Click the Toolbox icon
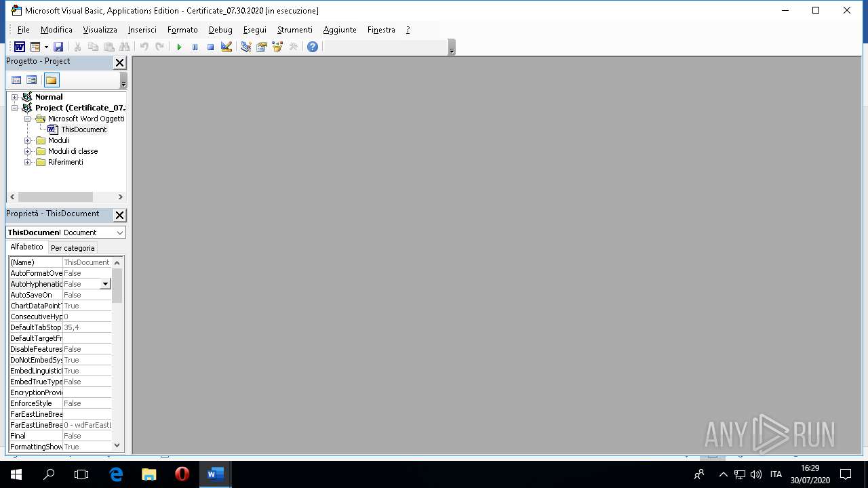The height and width of the screenshot is (488, 868). click(293, 47)
